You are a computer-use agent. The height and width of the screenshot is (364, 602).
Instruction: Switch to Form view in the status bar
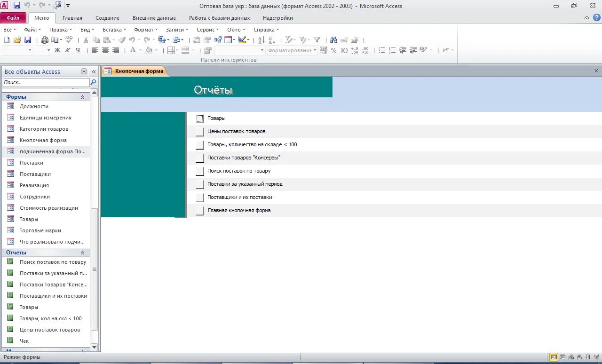pos(554,357)
